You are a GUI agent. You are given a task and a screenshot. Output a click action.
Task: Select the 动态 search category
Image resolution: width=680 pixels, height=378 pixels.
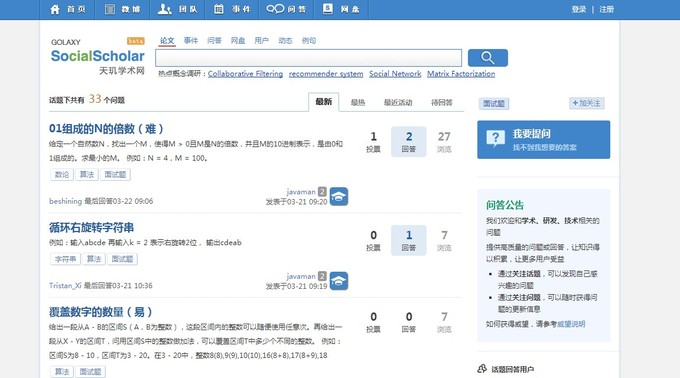coord(285,41)
